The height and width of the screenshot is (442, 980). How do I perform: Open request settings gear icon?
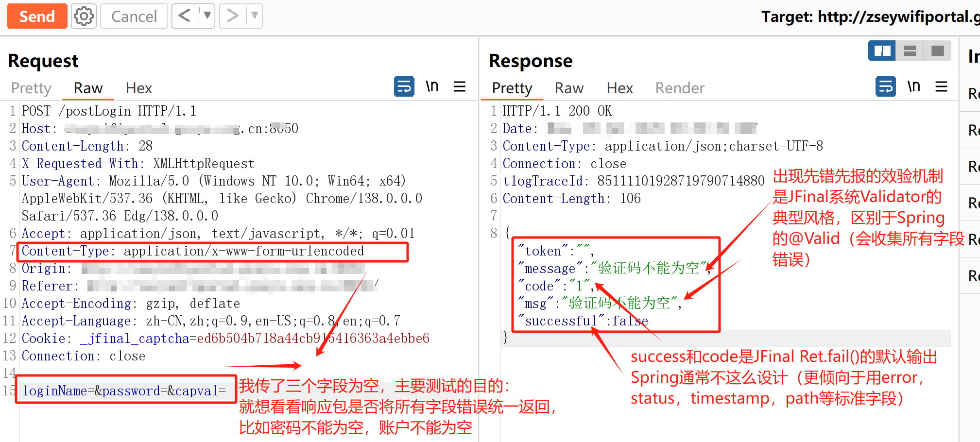[84, 17]
